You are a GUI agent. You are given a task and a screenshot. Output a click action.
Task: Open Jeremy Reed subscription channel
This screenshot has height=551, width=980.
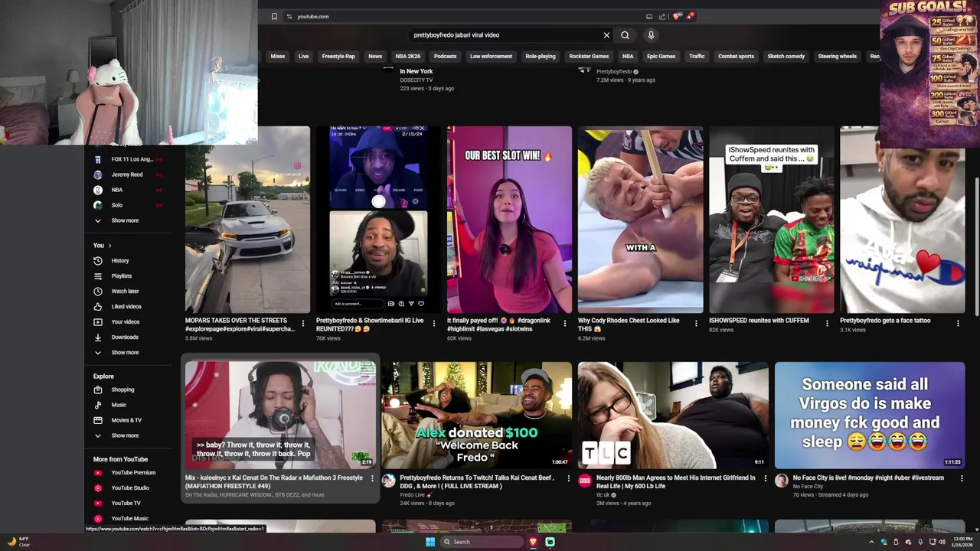pyautogui.click(x=127, y=174)
